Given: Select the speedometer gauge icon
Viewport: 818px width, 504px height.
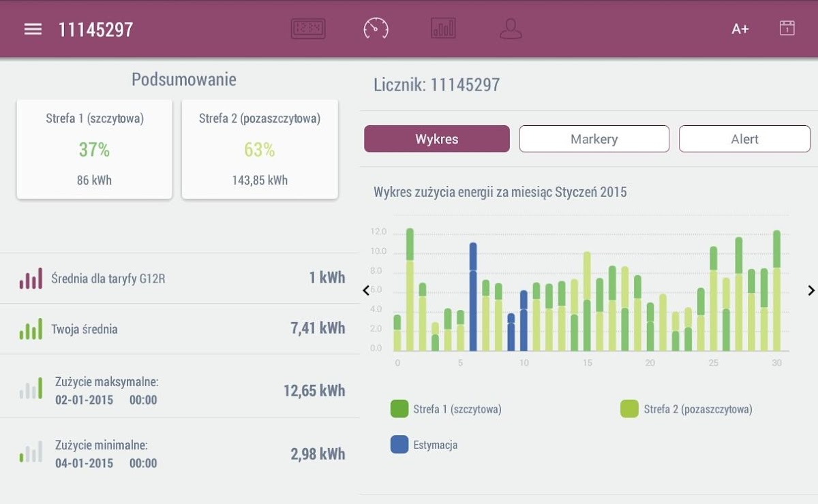Looking at the screenshot, I should coord(376,29).
